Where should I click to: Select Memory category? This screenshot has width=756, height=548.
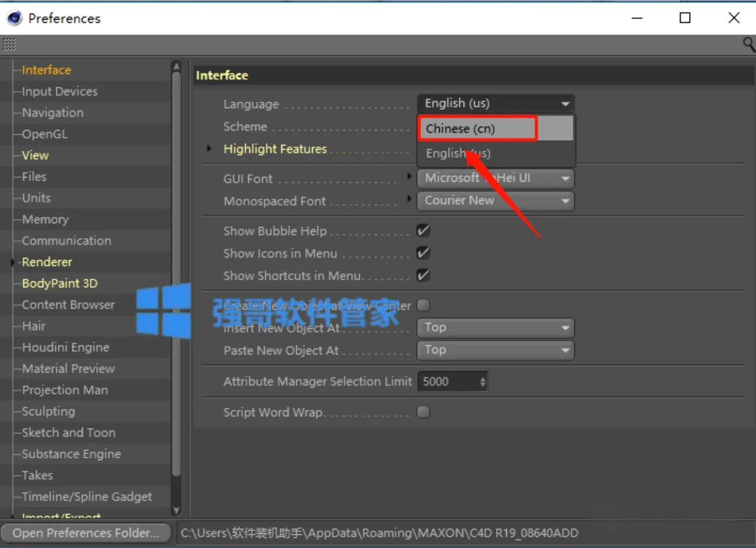[x=45, y=220]
